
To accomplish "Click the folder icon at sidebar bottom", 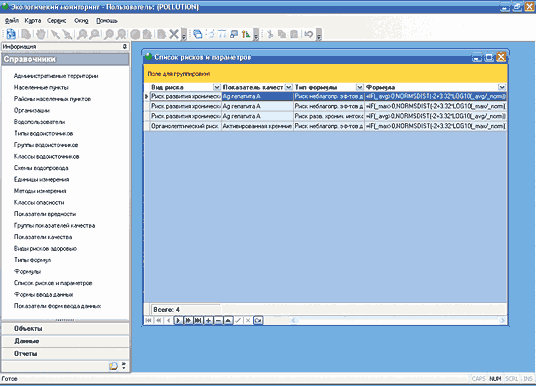I will pyautogui.click(x=113, y=366).
